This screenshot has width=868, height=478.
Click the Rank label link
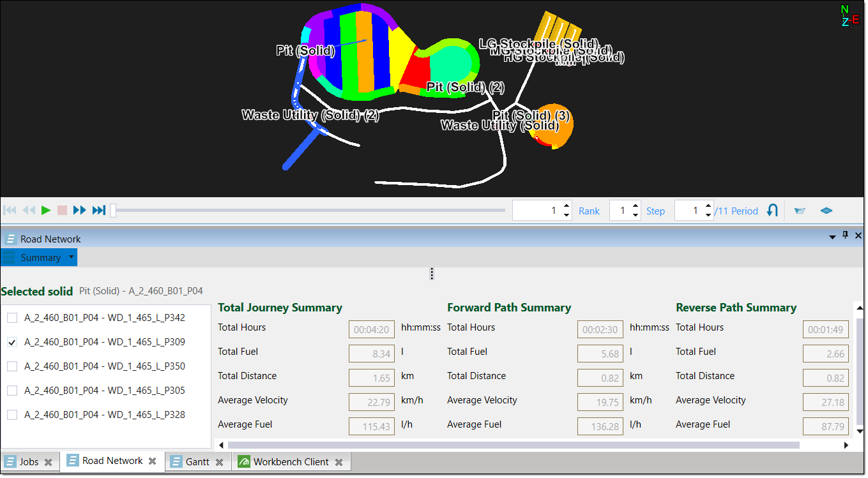point(589,211)
